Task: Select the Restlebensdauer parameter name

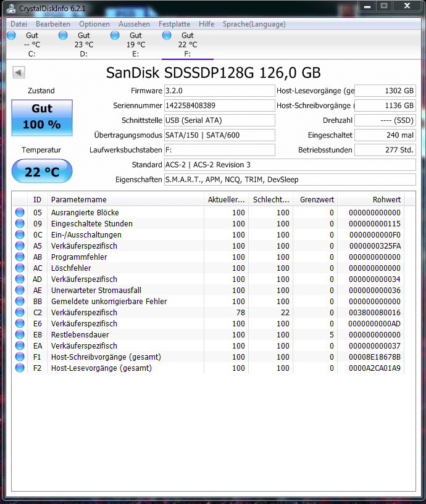Action: click(80, 334)
